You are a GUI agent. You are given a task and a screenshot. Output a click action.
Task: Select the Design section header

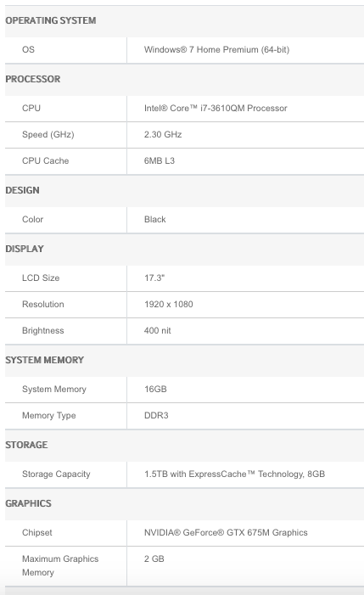22,190
